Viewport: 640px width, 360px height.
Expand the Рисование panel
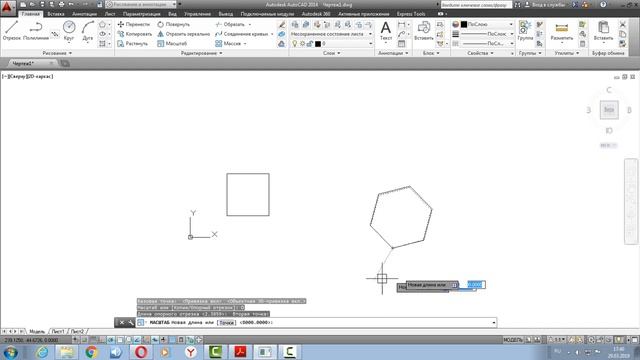pyautogui.click(x=57, y=53)
